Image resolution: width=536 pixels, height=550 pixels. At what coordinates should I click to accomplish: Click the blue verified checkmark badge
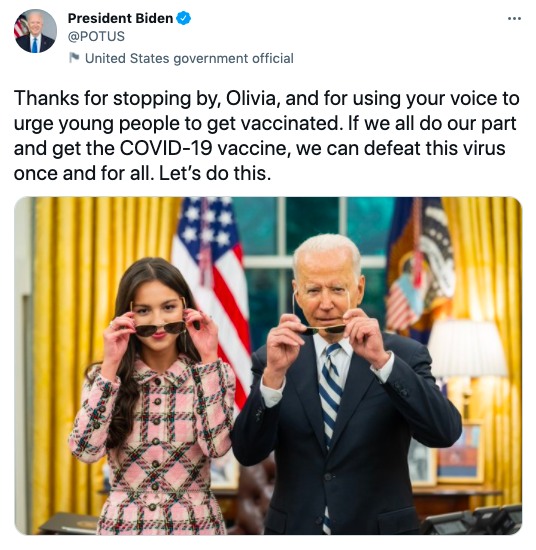(x=183, y=18)
